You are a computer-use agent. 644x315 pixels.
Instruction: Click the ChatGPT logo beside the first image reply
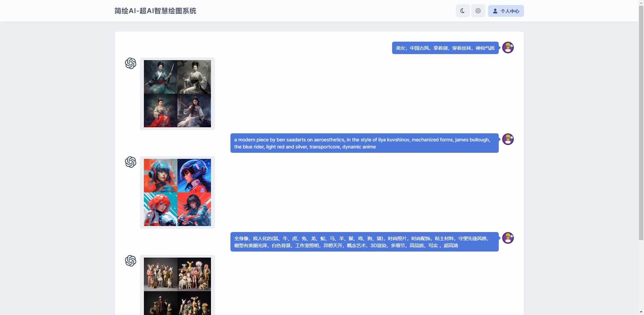click(x=130, y=63)
